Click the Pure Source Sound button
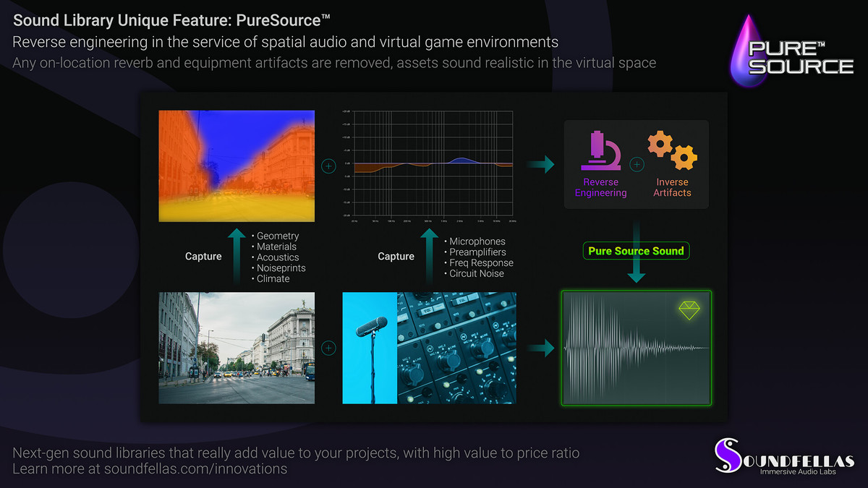 [637, 251]
